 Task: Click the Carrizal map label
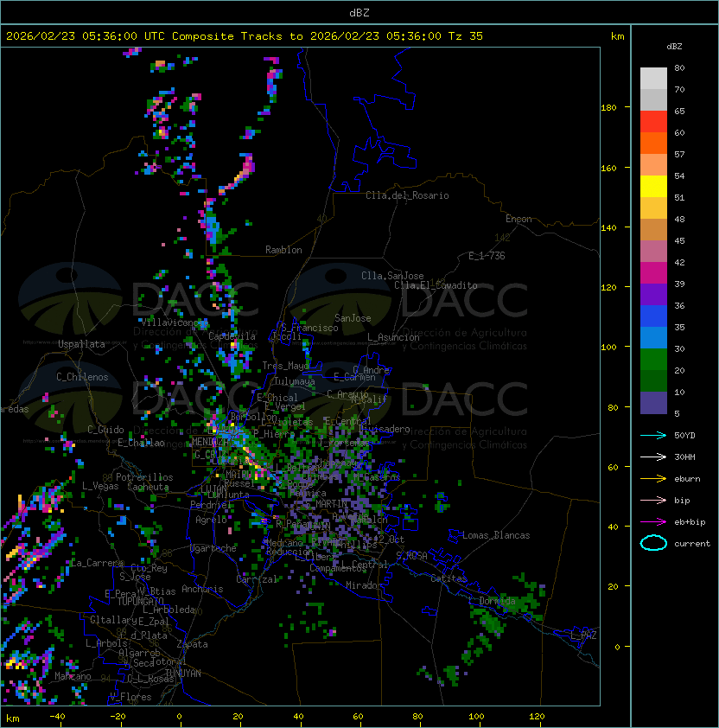tap(257, 579)
